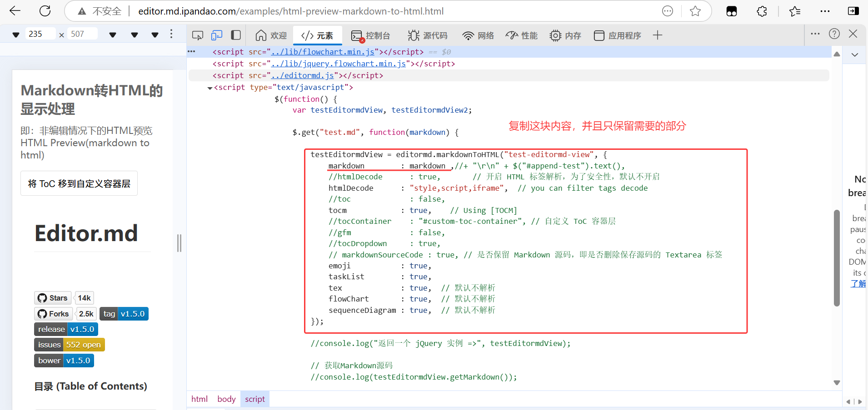Click the bower v1.5.0 badge
Image resolution: width=868 pixels, height=410 pixels.
64,361
